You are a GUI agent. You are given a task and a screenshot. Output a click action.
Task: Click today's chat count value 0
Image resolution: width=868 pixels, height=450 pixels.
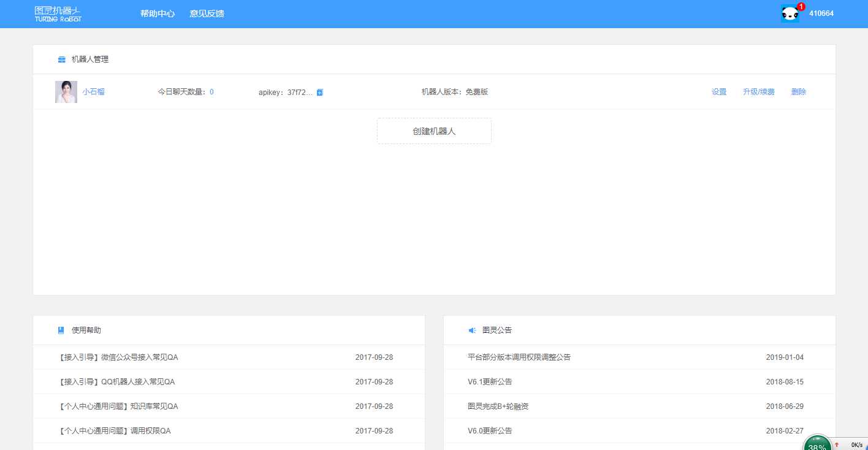[x=211, y=92]
